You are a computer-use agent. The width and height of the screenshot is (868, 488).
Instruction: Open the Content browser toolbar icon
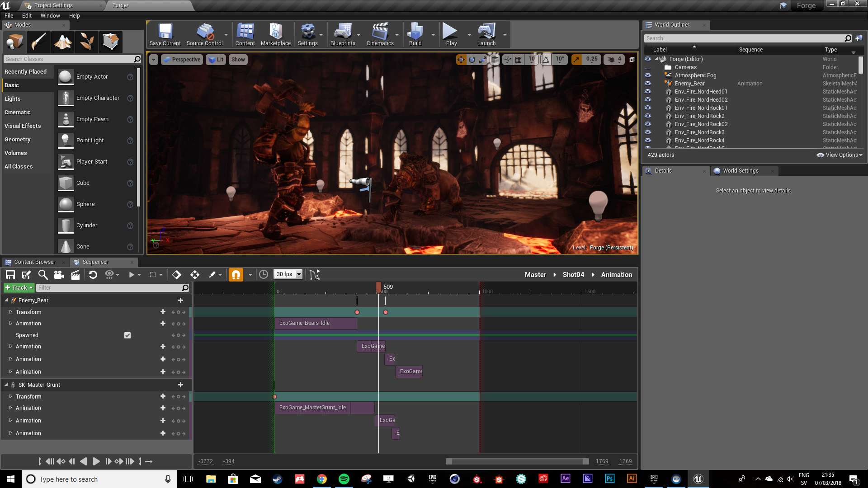coord(245,35)
